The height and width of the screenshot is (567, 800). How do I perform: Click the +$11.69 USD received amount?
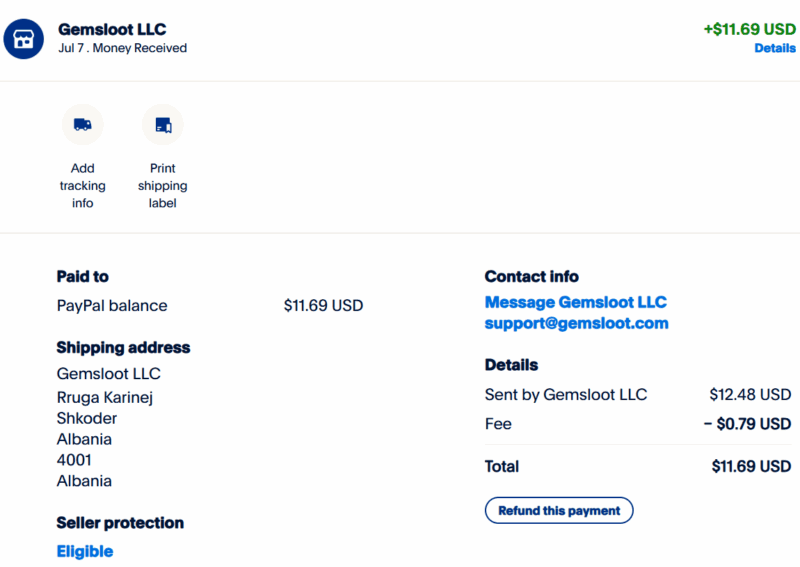pyautogui.click(x=749, y=29)
